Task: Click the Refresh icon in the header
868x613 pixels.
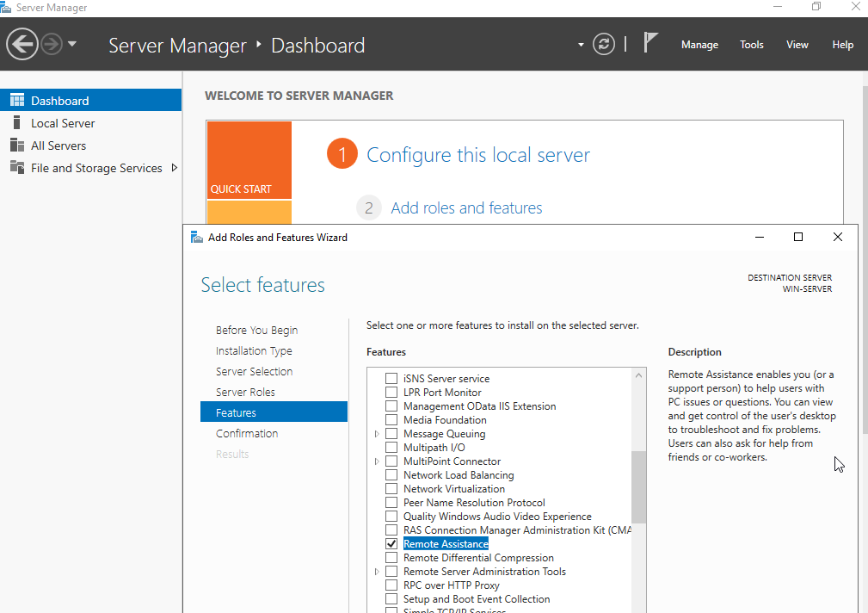Action: coord(603,45)
